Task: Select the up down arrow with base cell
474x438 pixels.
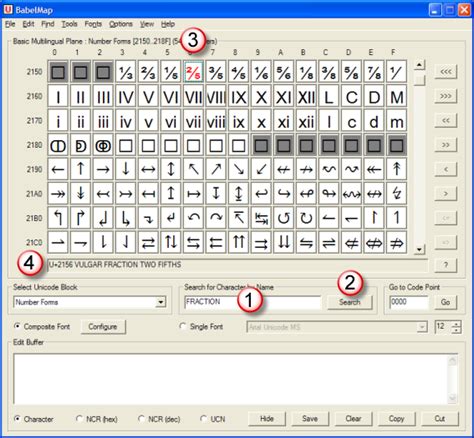Action: point(239,194)
